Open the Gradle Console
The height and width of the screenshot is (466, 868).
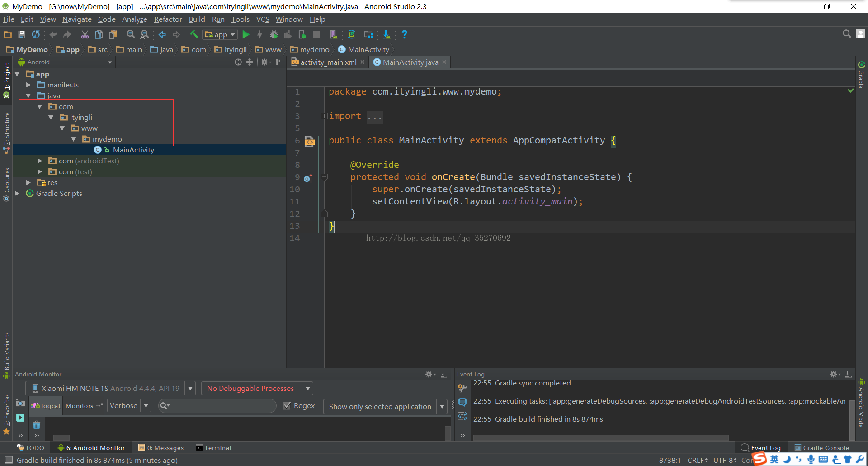pyautogui.click(x=821, y=448)
